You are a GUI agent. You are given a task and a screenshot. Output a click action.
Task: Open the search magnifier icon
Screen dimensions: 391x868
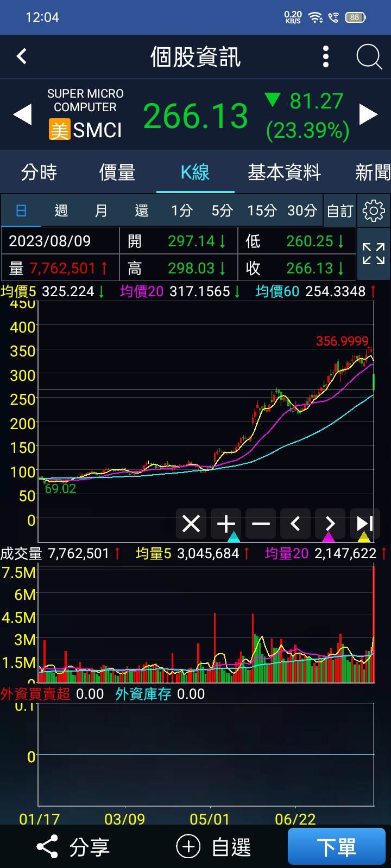[369, 56]
